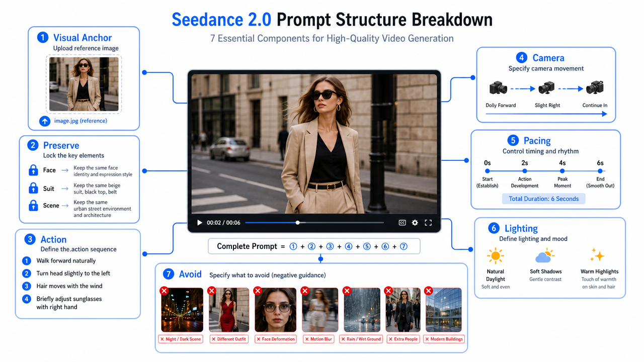
Task: Click the red X on the Modern Buildings thumbnail
Action: [429, 291]
